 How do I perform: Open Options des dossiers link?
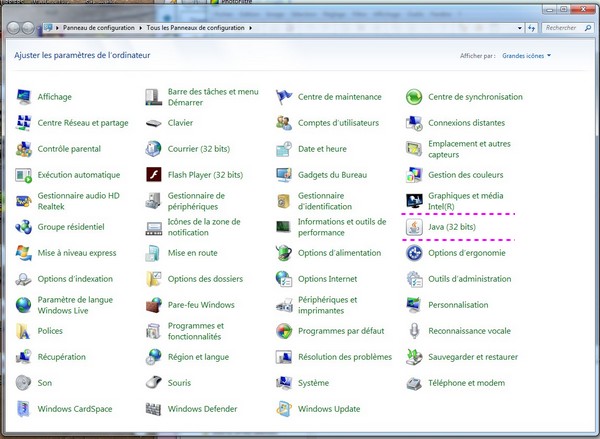point(205,279)
